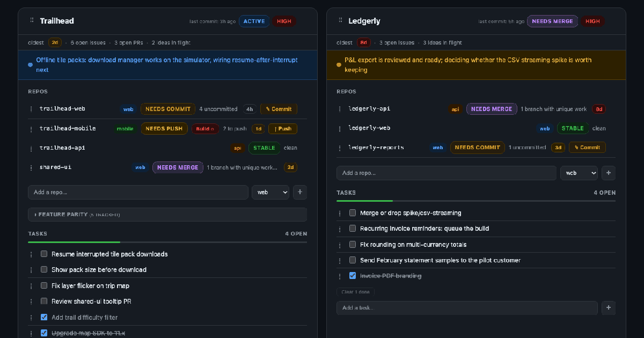Click handle of Fix layer flicker task
Image resolution: width=644 pixels, height=338 pixels.
(31, 286)
